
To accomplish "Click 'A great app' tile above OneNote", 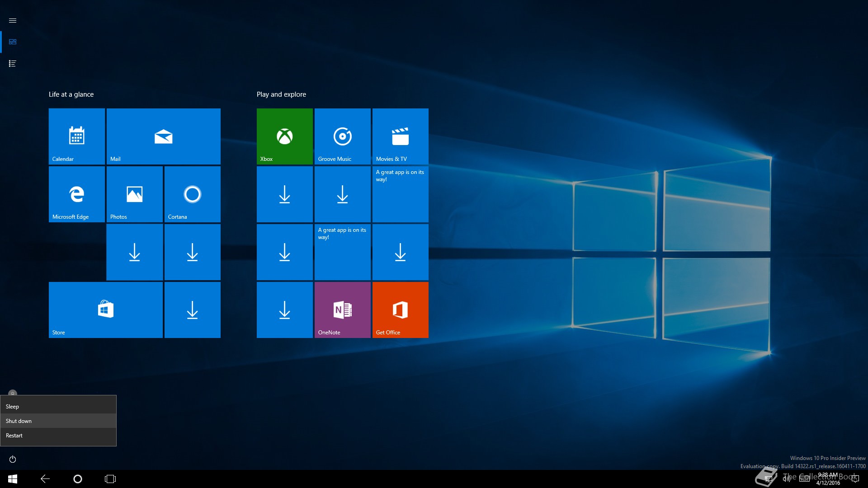I will click(343, 252).
